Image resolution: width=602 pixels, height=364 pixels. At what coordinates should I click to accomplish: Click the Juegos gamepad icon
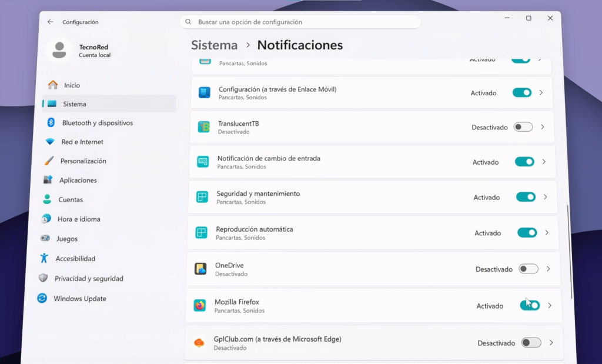[45, 238]
